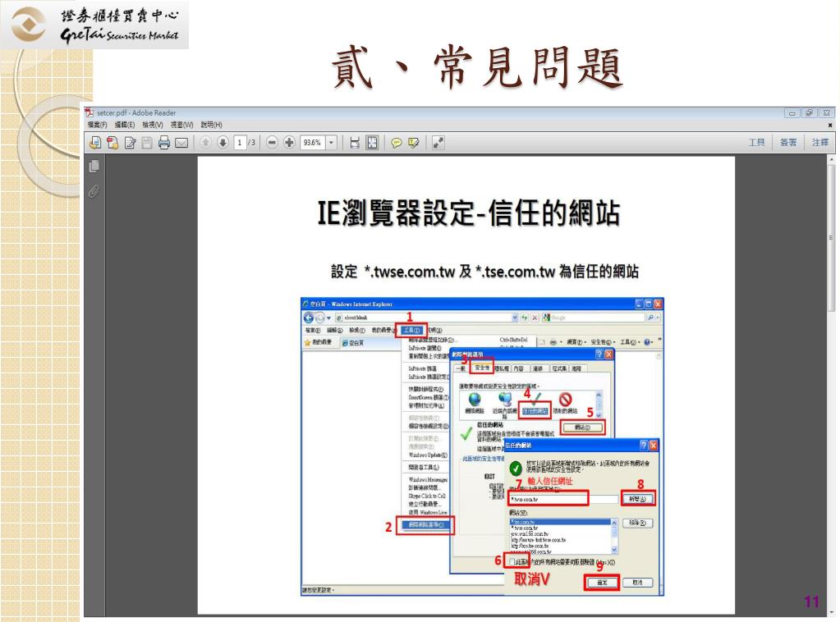
Task: Click 移除 remove button in trusted sites dialog
Action: coord(637,523)
